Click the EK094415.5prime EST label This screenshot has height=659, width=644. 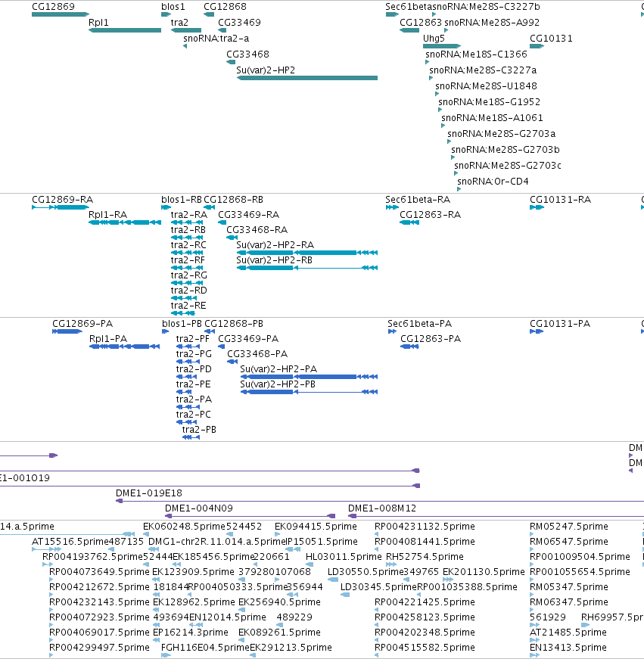click(x=316, y=526)
